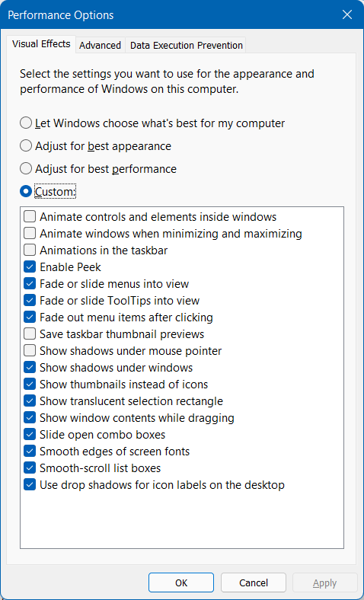Close the Performance Options dialog

pos(346,15)
